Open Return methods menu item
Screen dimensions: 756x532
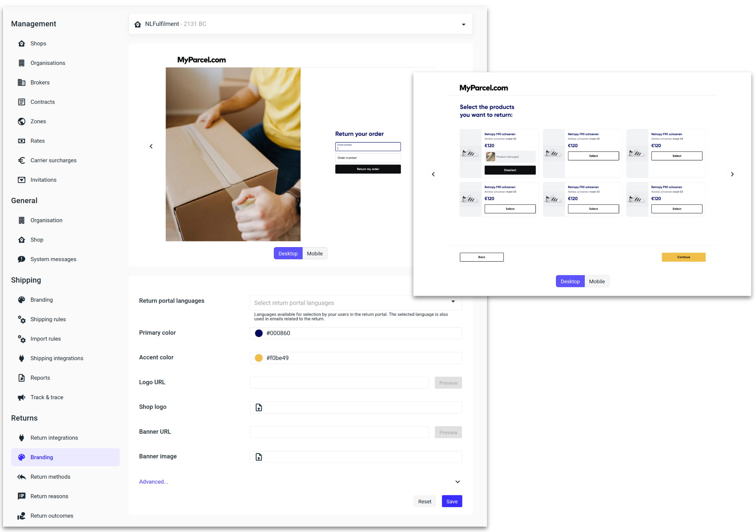pos(65,477)
